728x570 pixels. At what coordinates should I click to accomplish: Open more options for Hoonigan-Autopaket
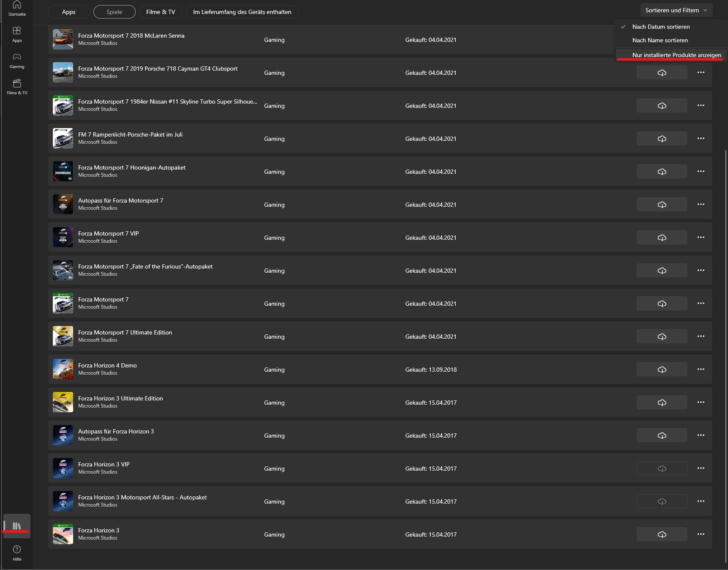point(701,171)
